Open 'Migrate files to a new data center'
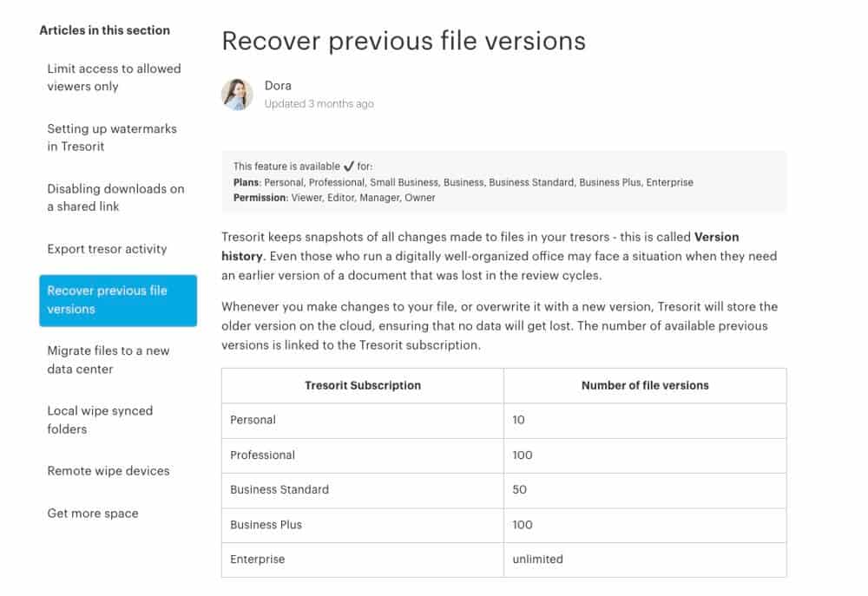The width and height of the screenshot is (868, 596). coord(108,360)
